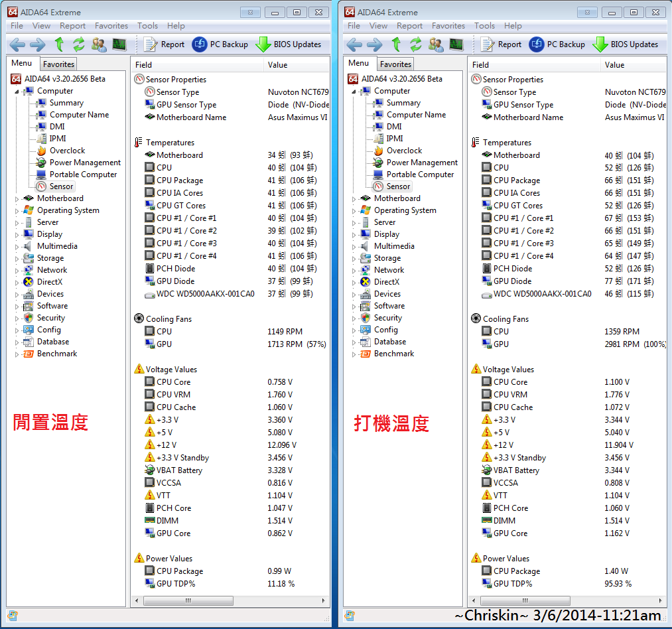This screenshot has width=672, height=629.
Task: Select Portable Computer in the right window tree
Action: pos(420,175)
